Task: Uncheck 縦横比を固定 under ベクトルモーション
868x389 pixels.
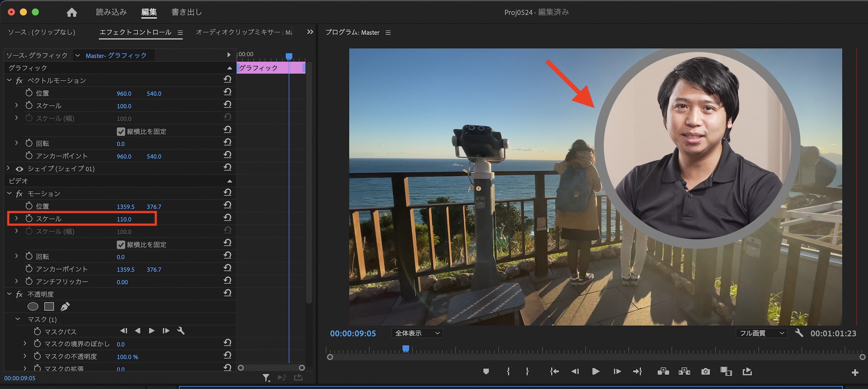Action: point(121,131)
